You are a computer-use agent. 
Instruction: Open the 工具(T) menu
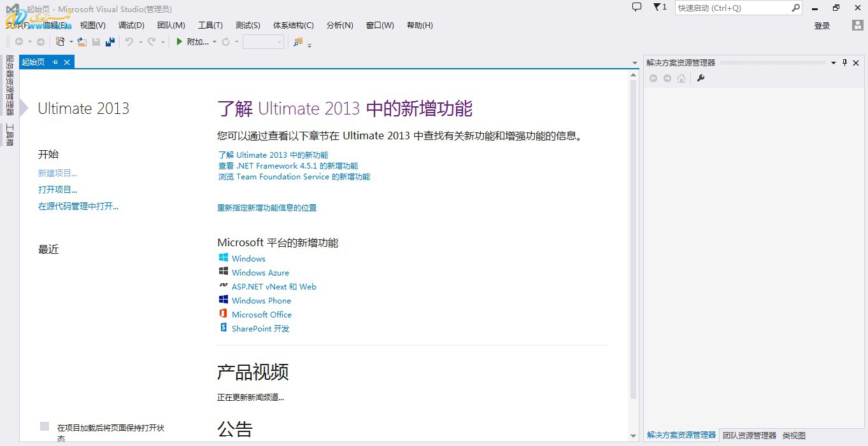(x=210, y=25)
